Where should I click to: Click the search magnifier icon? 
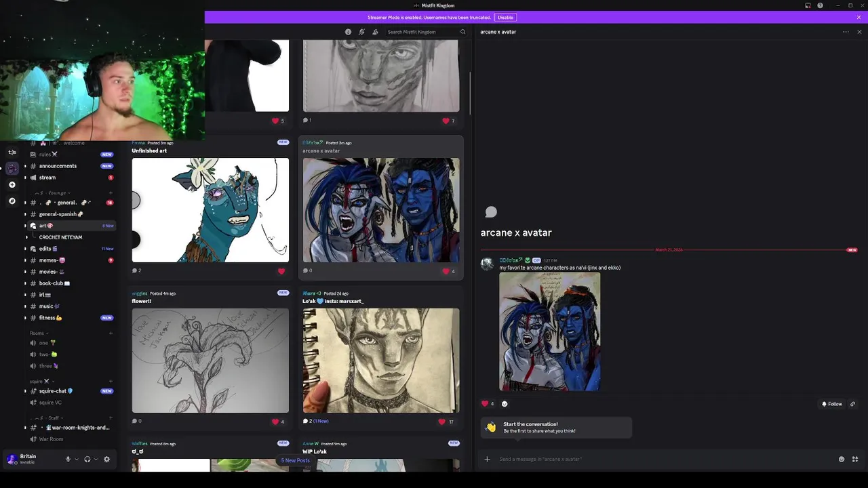[462, 32]
